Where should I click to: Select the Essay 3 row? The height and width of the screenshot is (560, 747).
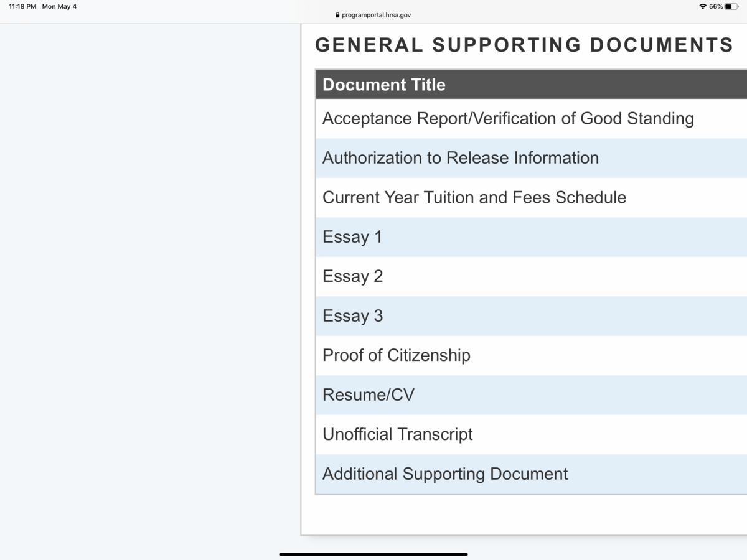tap(352, 316)
